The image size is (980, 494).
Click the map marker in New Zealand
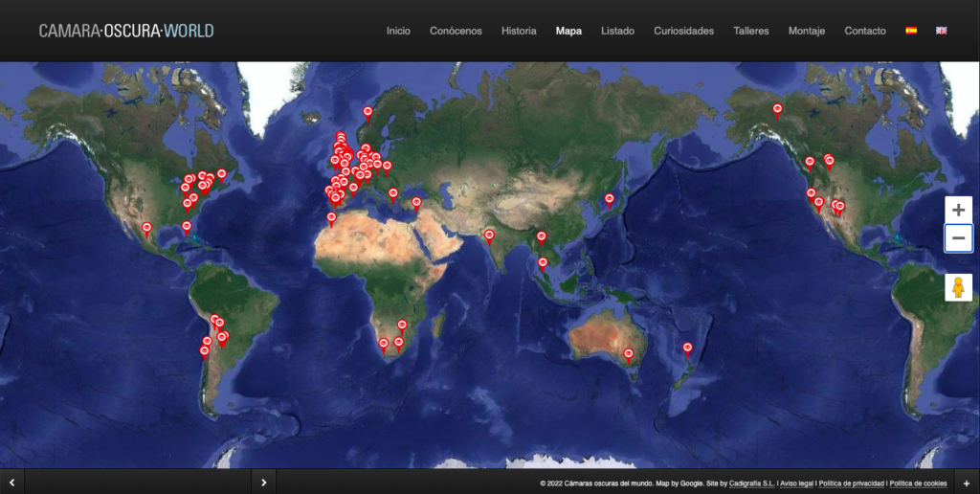pos(687,348)
